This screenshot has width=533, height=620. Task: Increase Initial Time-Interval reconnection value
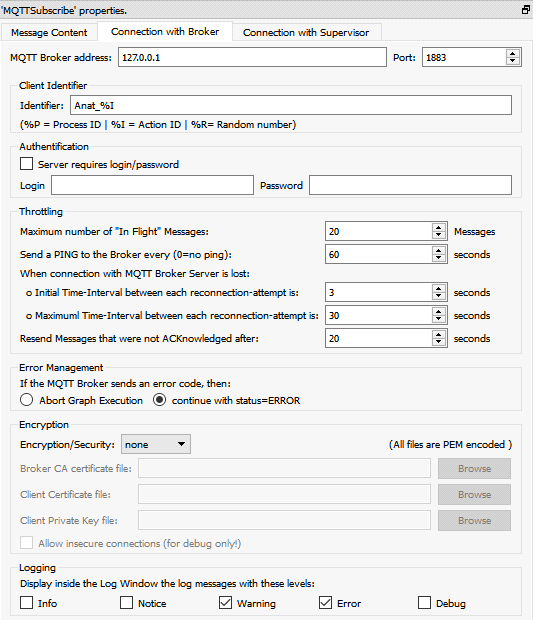point(439,289)
